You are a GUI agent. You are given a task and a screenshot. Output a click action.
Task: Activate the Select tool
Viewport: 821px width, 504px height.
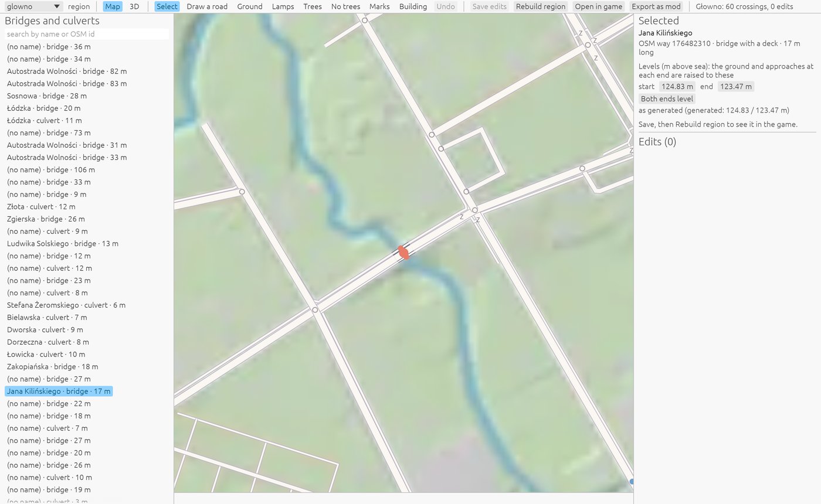(x=167, y=6)
